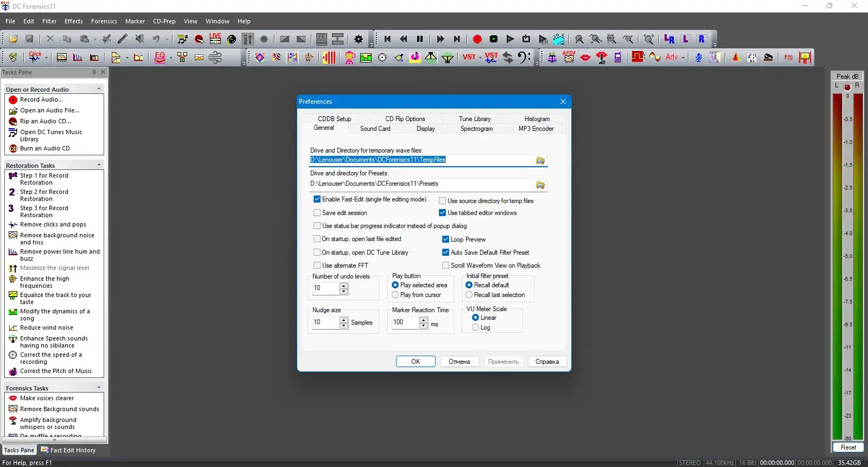868x467 pixels.
Task: Click the Record Audio red icon in Tasks Pane
Action: tap(13, 100)
